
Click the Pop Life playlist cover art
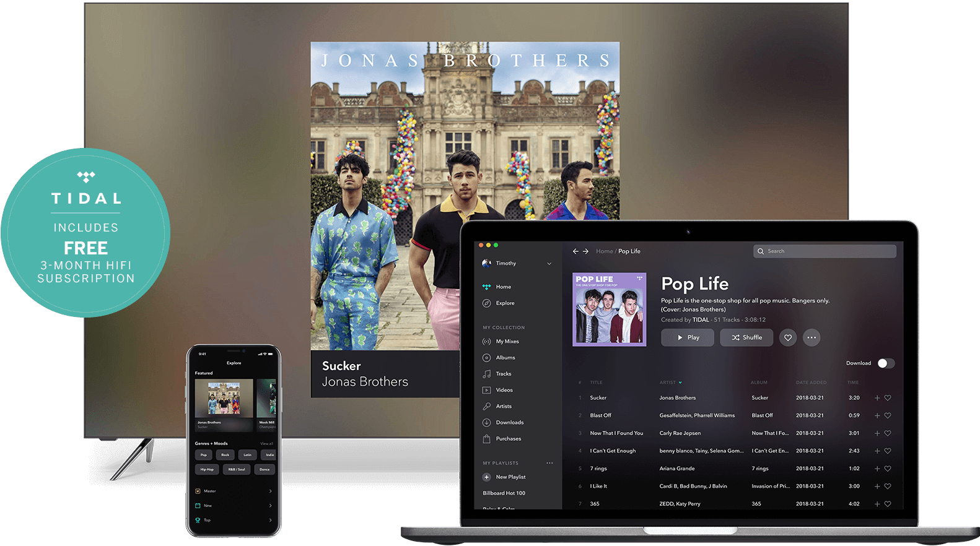tap(610, 310)
